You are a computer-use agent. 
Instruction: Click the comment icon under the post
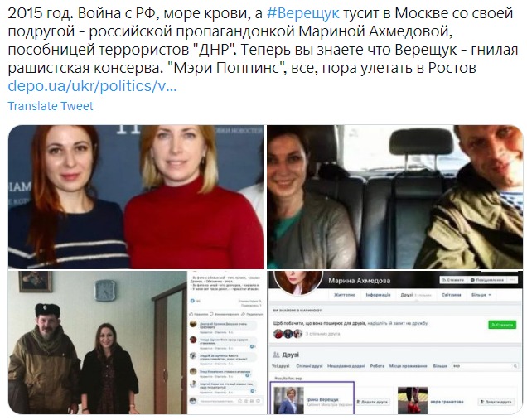click(212, 314)
